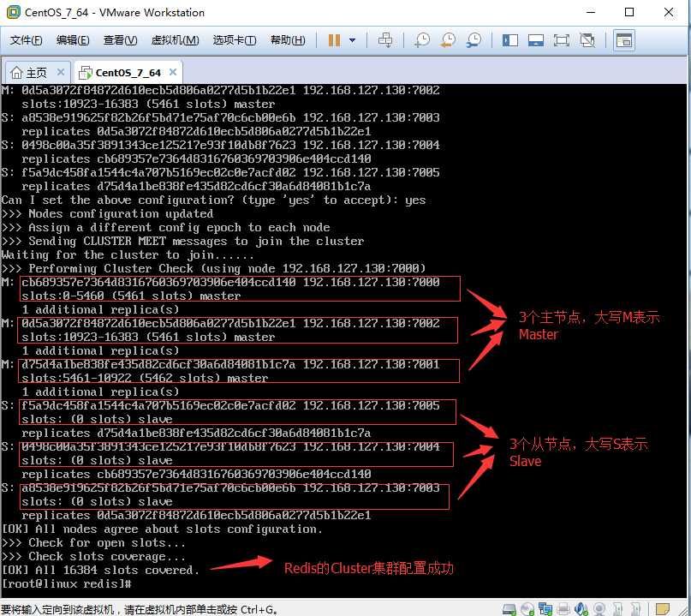691x616 pixels.
Task: Revert to the previous snapshot icon
Action: [448, 40]
